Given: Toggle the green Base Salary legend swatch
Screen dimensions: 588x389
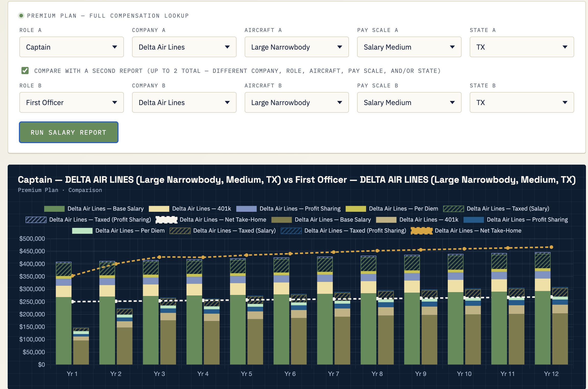Looking at the screenshot, I should (x=54, y=209).
